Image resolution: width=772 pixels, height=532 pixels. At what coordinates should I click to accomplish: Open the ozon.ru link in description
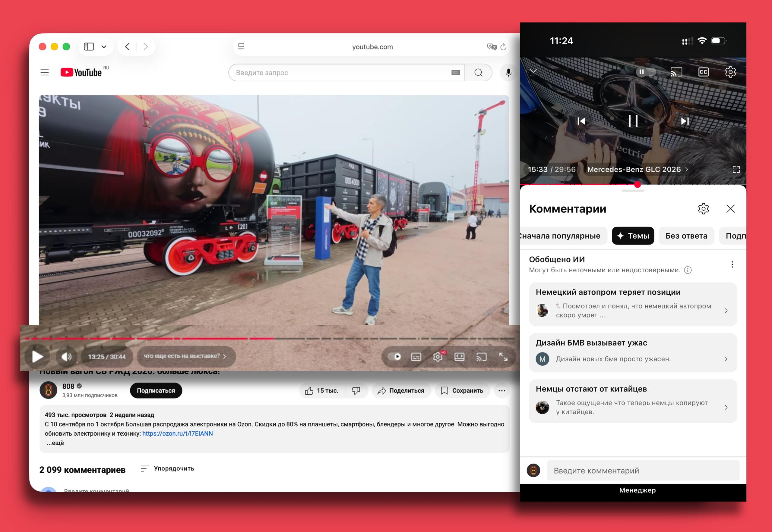tap(178, 434)
